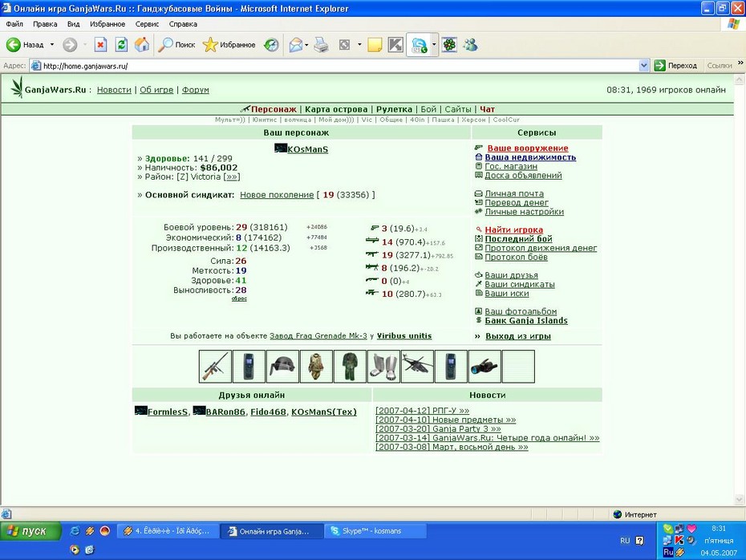The width and height of the screenshot is (746, 560).
Task: Open the Справка menu
Action: (183, 24)
